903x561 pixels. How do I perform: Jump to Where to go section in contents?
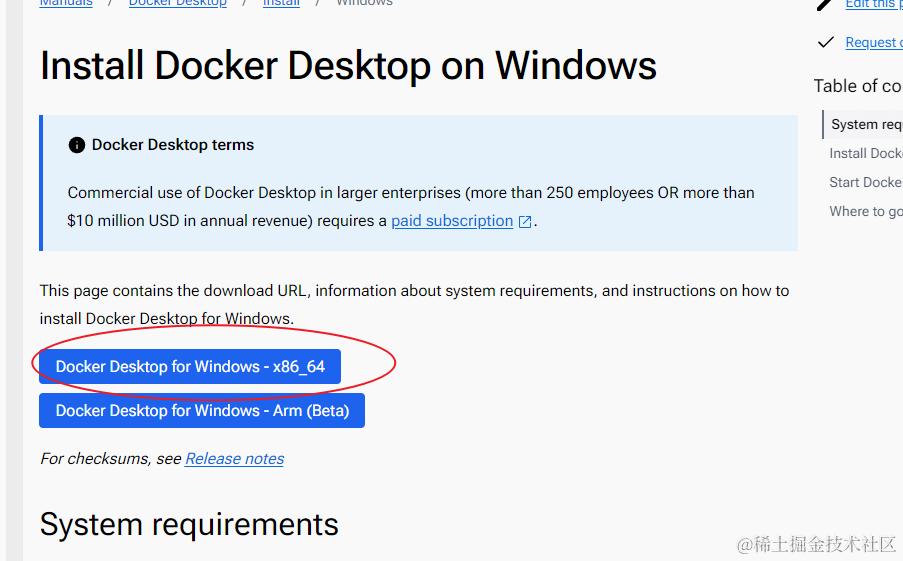865,211
